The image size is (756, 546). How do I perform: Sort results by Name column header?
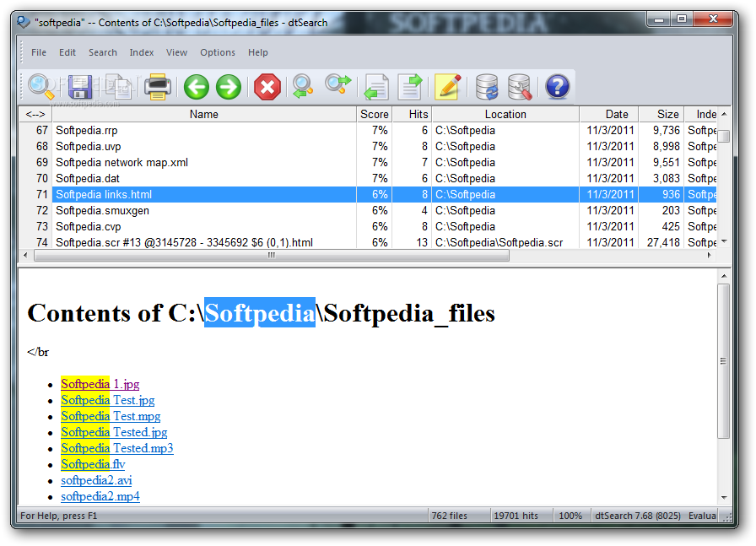click(204, 114)
